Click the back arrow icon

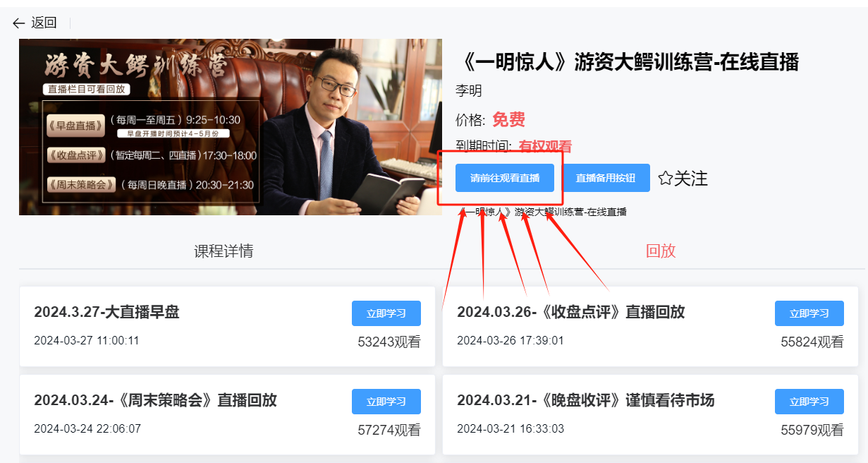(19, 23)
